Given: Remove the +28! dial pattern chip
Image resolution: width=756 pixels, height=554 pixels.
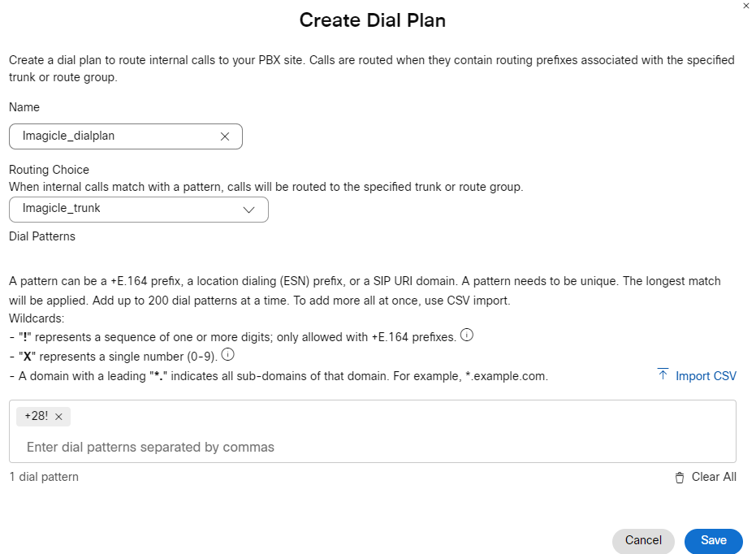Looking at the screenshot, I should coord(58,417).
